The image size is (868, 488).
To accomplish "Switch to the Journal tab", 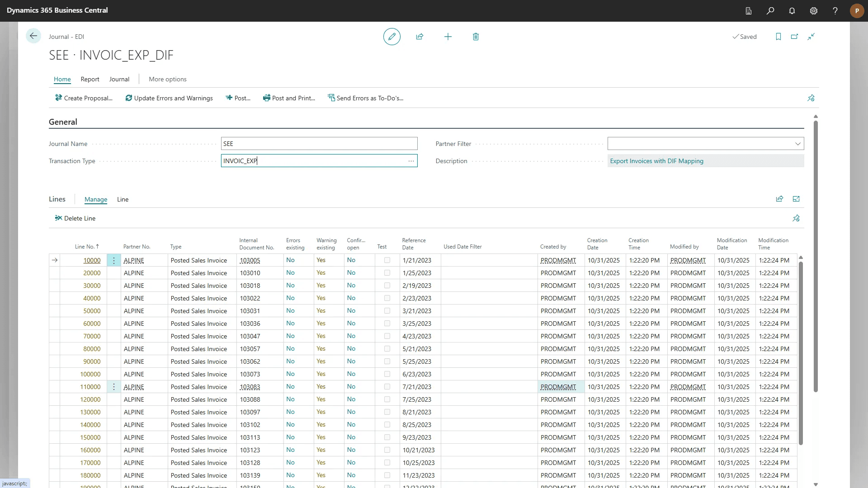I will click(119, 79).
